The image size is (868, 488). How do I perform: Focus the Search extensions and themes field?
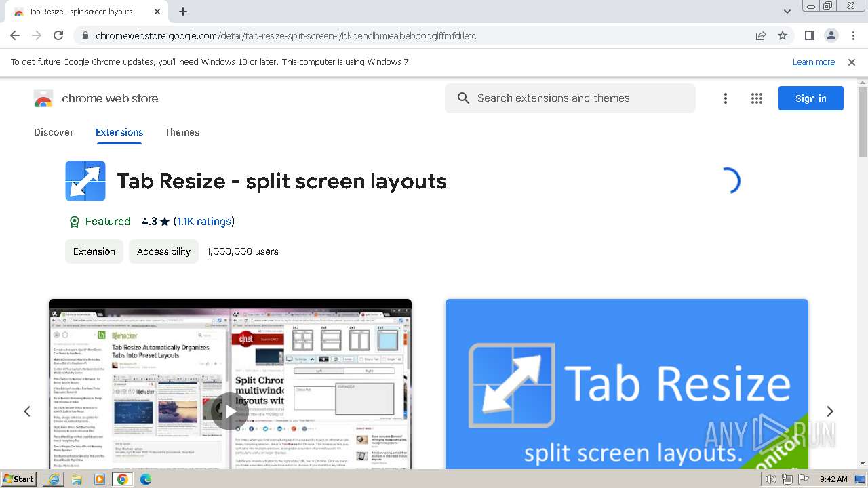570,98
